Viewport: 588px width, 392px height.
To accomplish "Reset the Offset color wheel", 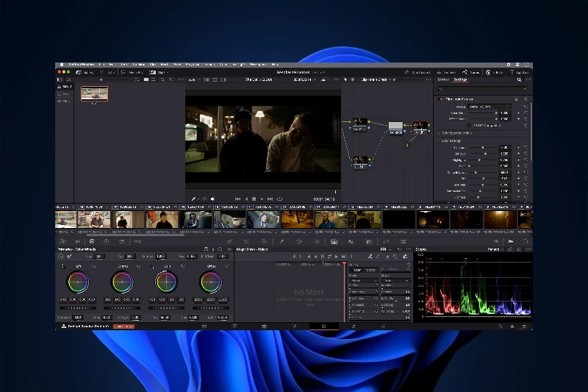I will pos(227,266).
